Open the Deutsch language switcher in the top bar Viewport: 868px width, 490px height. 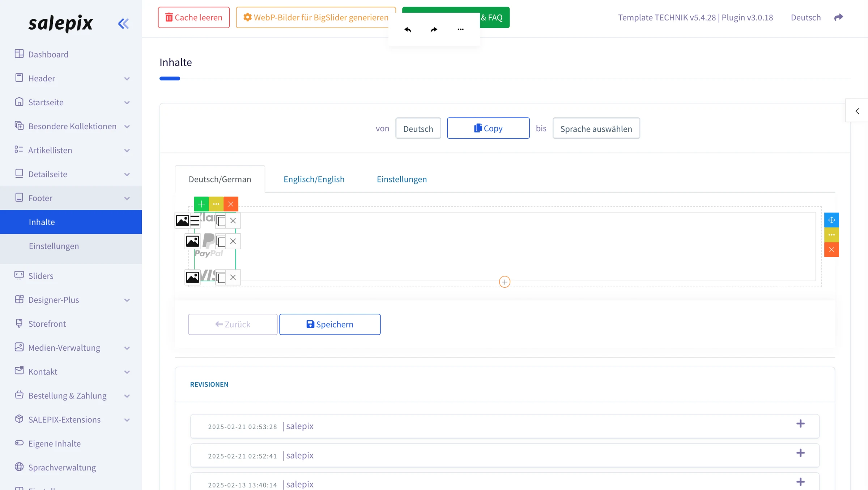[x=805, y=17]
